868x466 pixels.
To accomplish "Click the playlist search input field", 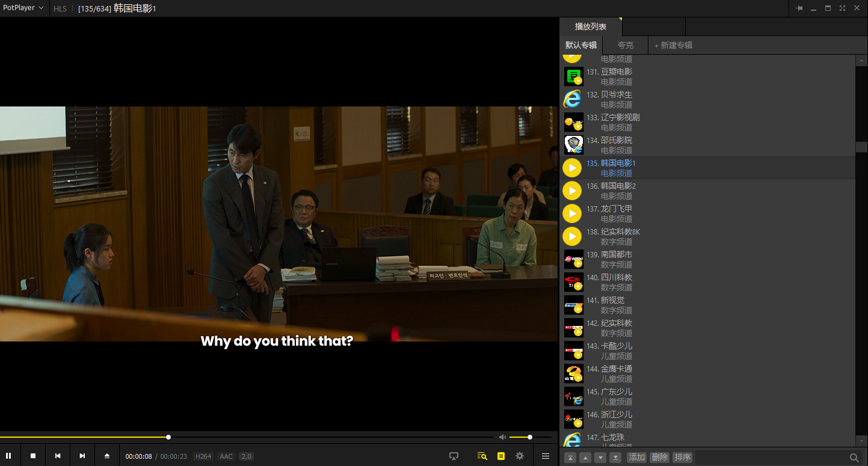I will pyautogui.click(x=771, y=458).
